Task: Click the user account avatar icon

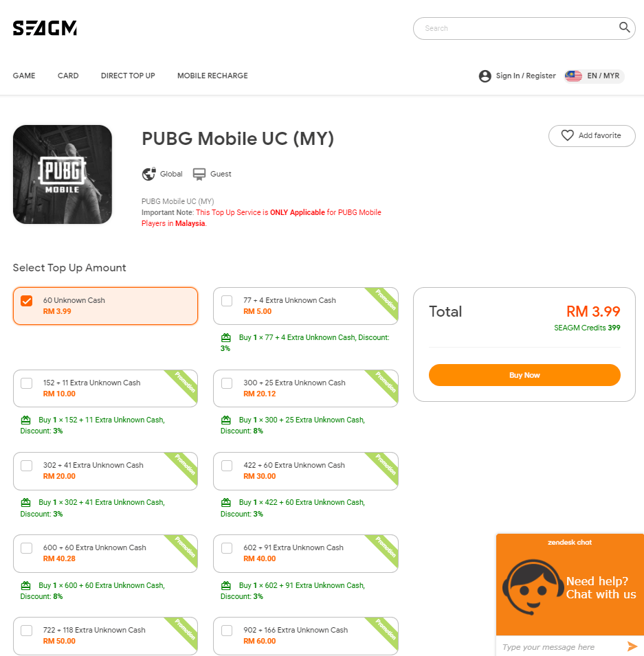Action: 485,76
